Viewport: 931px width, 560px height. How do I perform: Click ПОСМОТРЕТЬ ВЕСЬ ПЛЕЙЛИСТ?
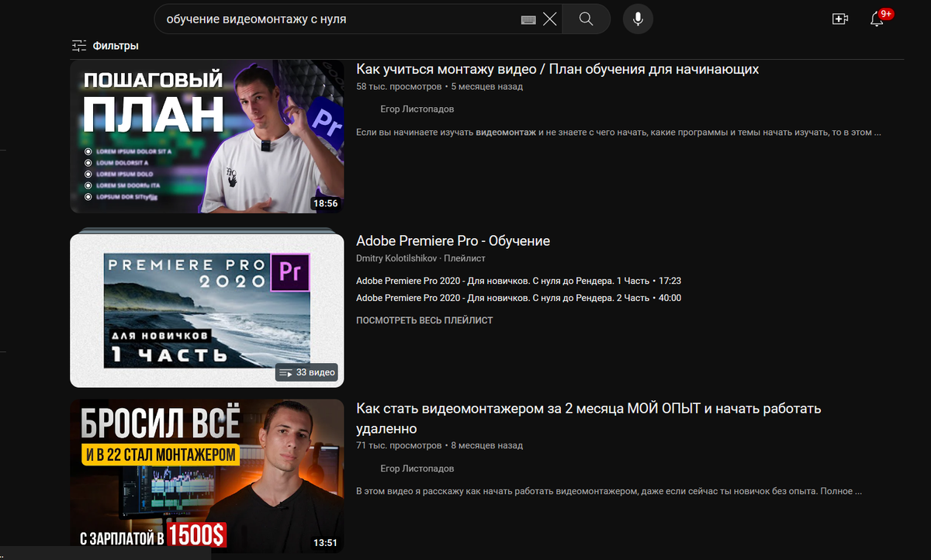pyautogui.click(x=424, y=320)
